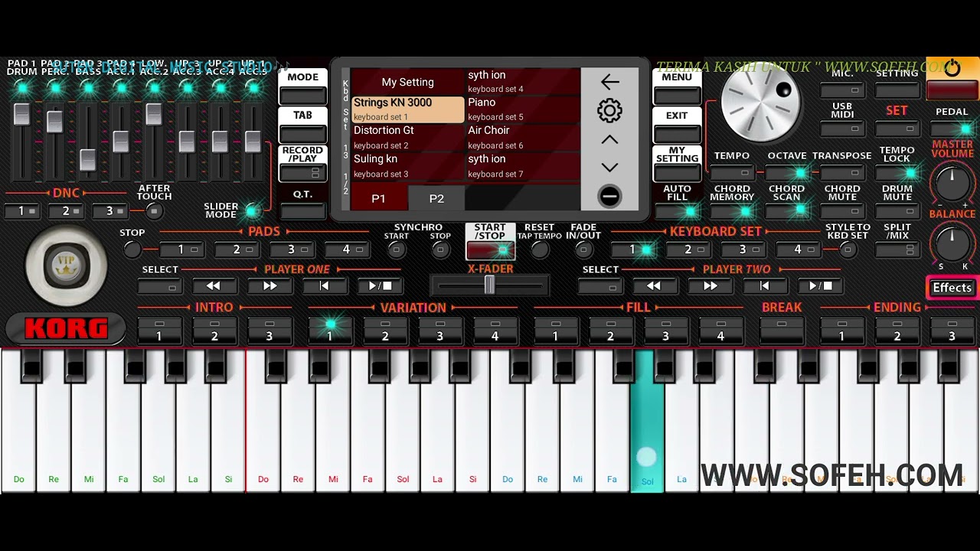This screenshot has height=551, width=980.
Task: Open the Effects panel
Action: click(x=952, y=288)
